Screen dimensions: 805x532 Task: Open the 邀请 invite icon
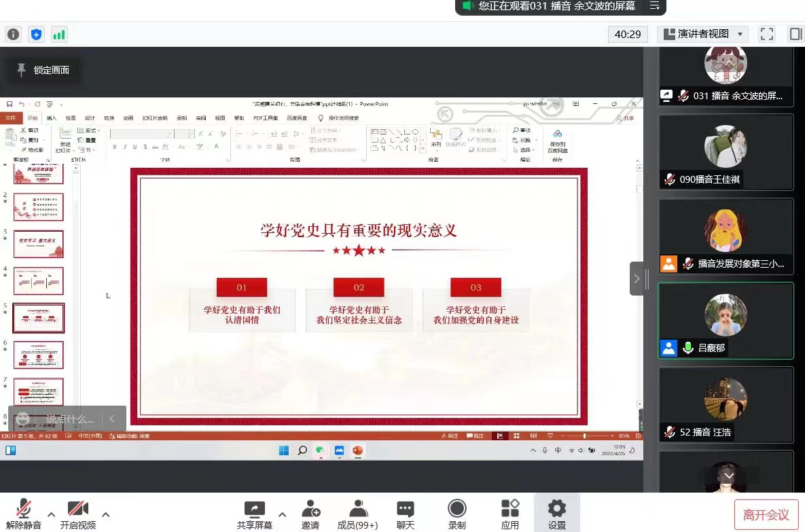(x=310, y=514)
